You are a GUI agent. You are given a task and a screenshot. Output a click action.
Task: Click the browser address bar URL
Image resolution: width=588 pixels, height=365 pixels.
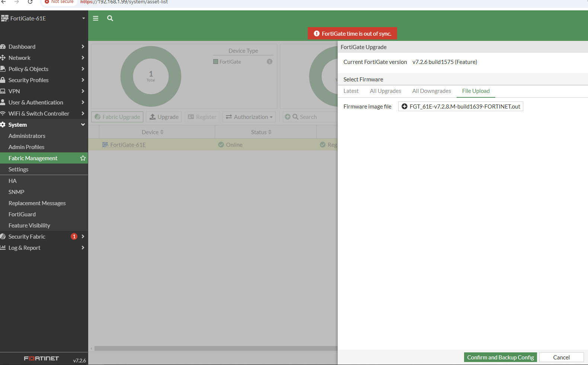coord(124,2)
